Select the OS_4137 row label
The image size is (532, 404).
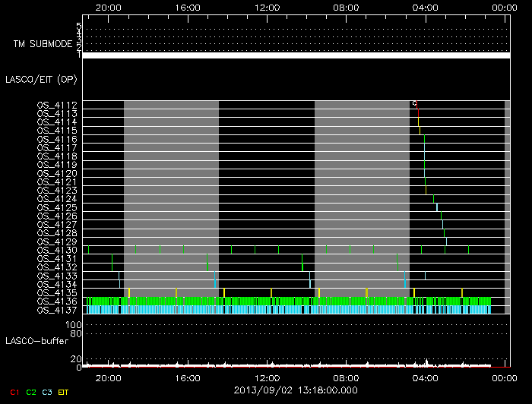57,310
